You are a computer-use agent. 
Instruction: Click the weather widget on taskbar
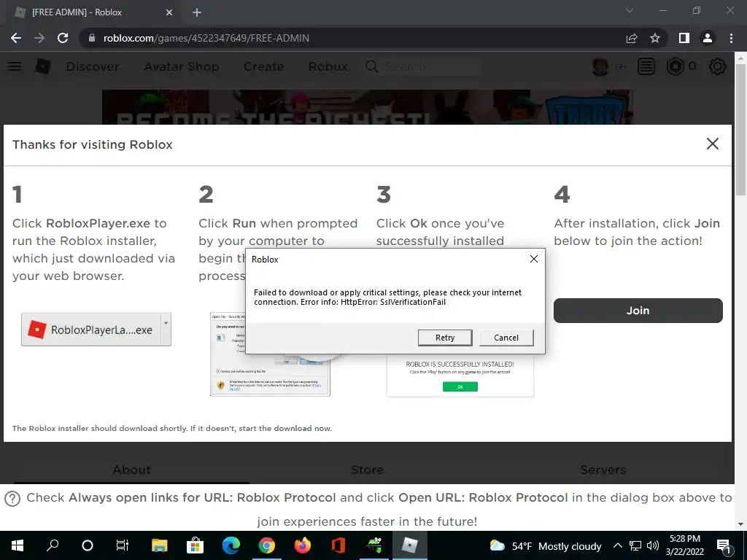(x=546, y=546)
